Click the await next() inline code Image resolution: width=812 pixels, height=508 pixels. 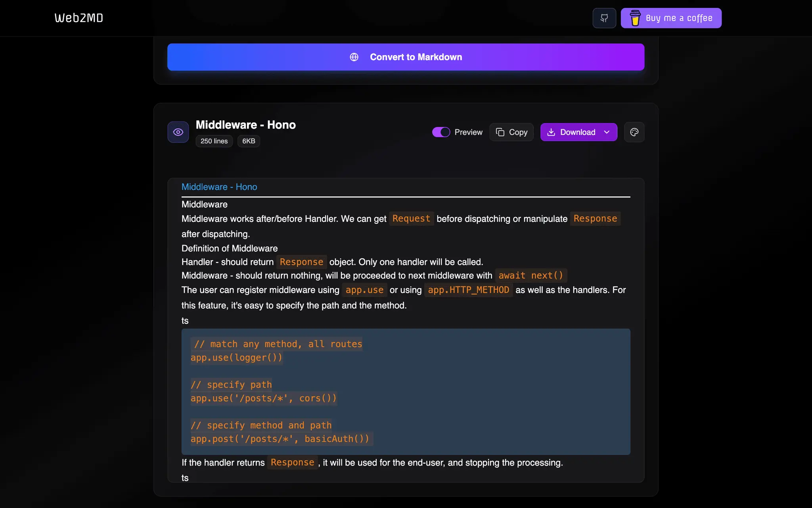pos(531,275)
